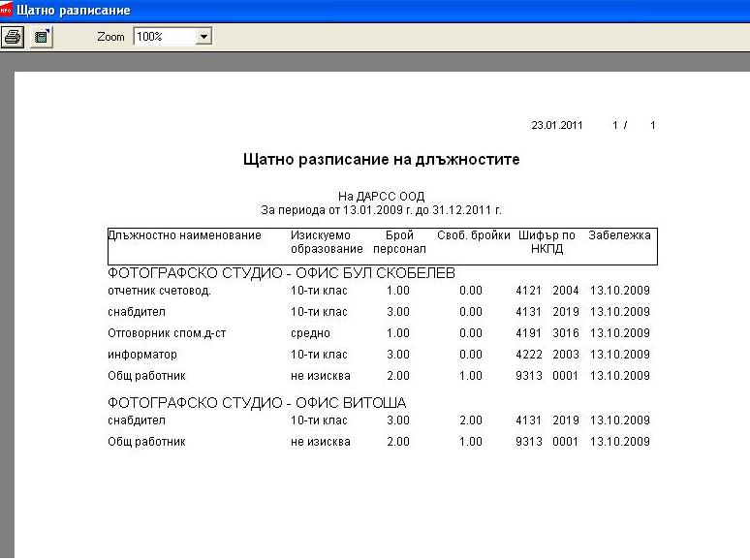Click the 'Изискуемо образование' column header
The image size is (750, 560).
pos(327,242)
